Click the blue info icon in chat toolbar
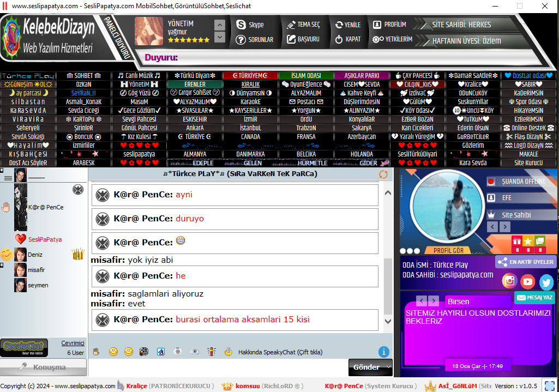The image size is (559, 392). 384,352
